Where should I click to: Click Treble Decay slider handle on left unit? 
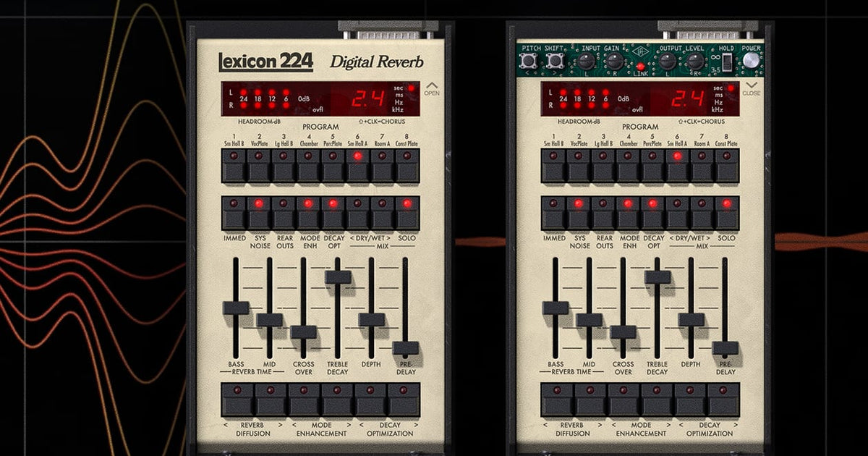[337, 276]
